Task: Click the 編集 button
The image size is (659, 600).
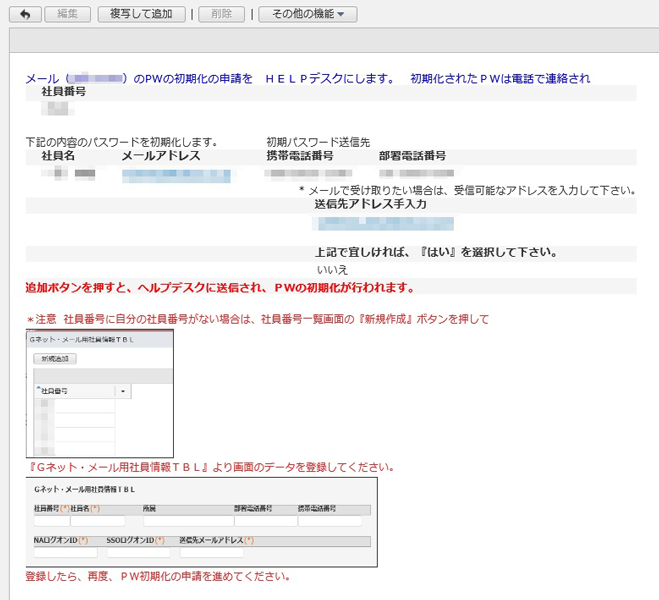Action: click(x=68, y=14)
